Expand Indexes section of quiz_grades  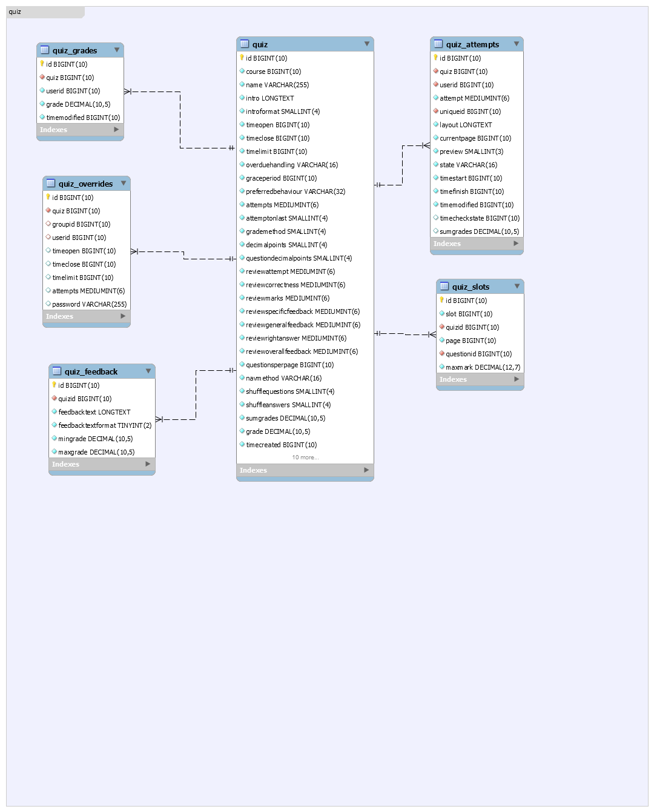116,130
